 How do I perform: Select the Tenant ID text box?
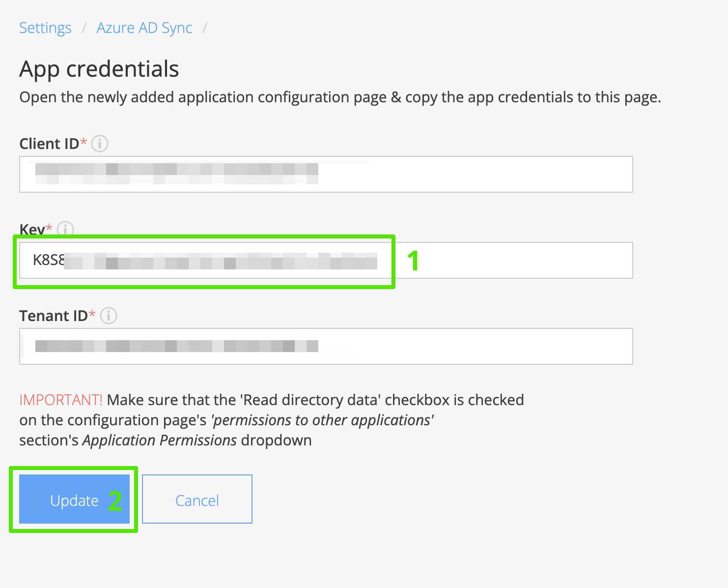326,346
